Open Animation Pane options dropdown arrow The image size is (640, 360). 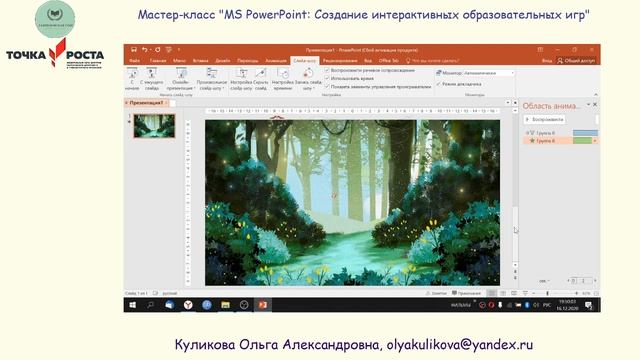589,104
